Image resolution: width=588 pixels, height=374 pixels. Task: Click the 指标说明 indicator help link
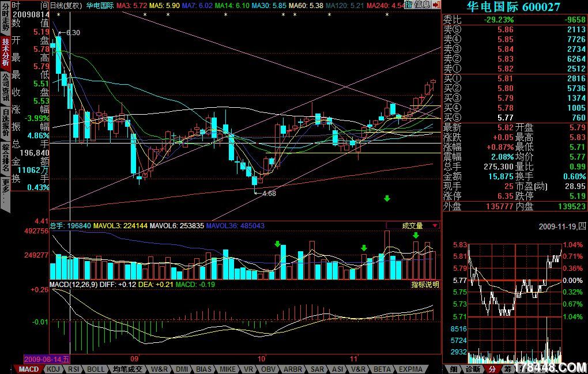click(x=424, y=285)
